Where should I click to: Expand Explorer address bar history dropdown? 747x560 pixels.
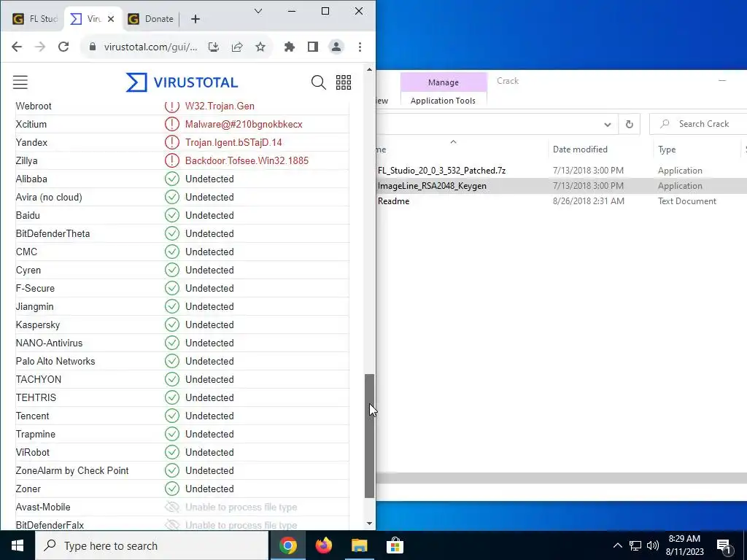coord(608,124)
